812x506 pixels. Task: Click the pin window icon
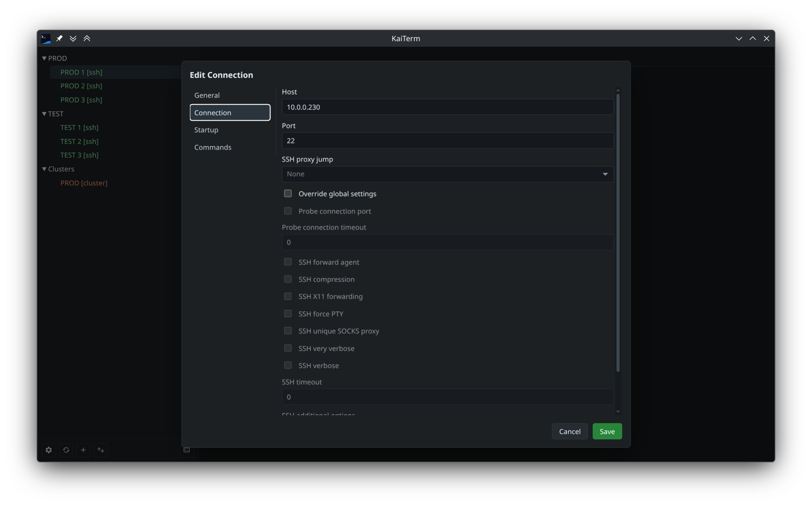pyautogui.click(x=59, y=38)
